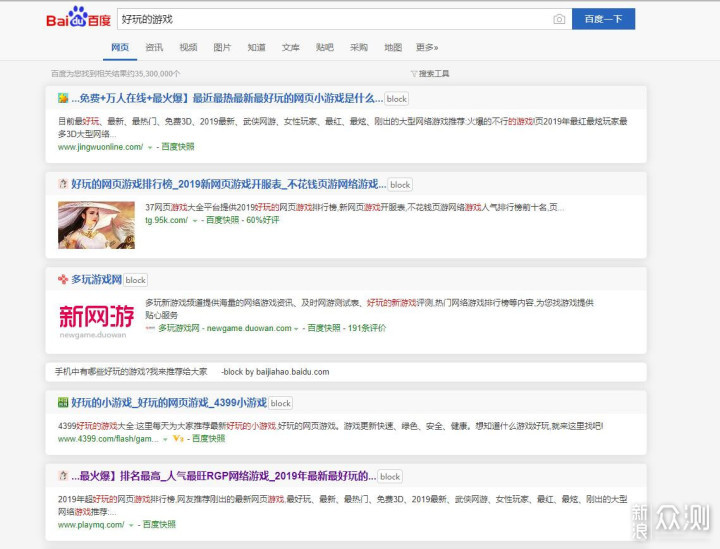Open camera image search icon

pos(559,19)
